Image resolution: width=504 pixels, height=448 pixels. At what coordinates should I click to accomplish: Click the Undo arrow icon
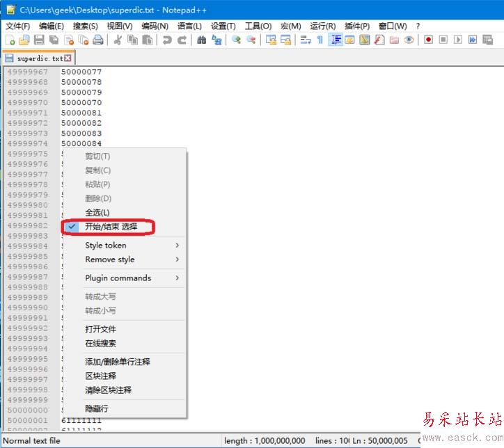167,40
